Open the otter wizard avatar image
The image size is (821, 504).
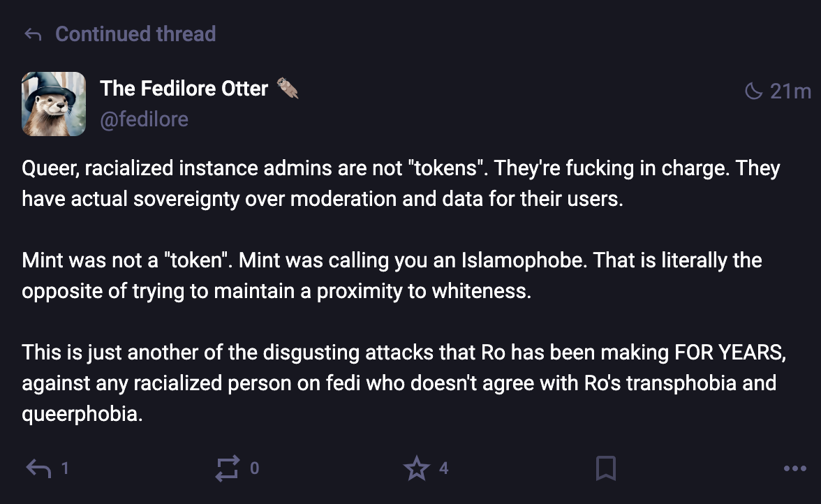tap(54, 104)
